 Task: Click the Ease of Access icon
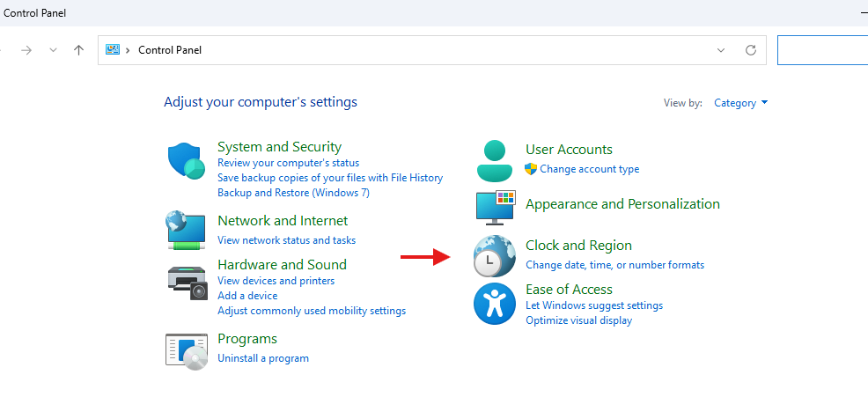[x=494, y=304]
